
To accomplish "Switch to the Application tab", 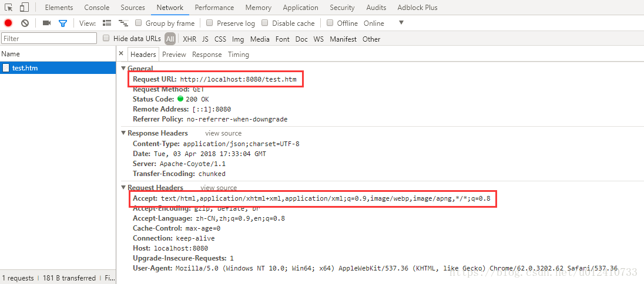I will tap(301, 8).
